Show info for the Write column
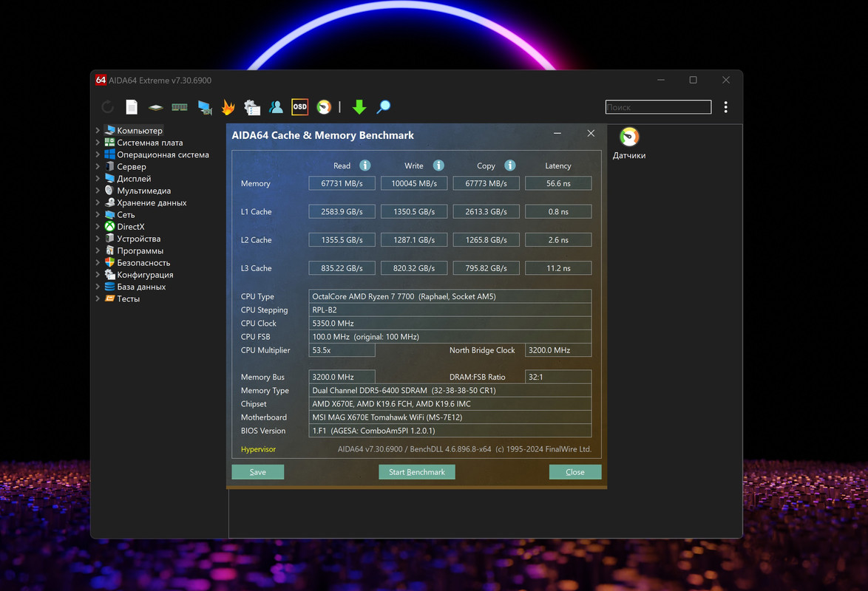This screenshot has height=591, width=868. [x=438, y=165]
